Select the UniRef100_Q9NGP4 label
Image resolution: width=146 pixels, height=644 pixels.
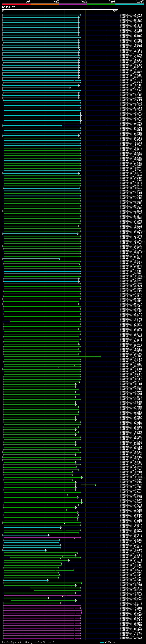click(131, 100)
